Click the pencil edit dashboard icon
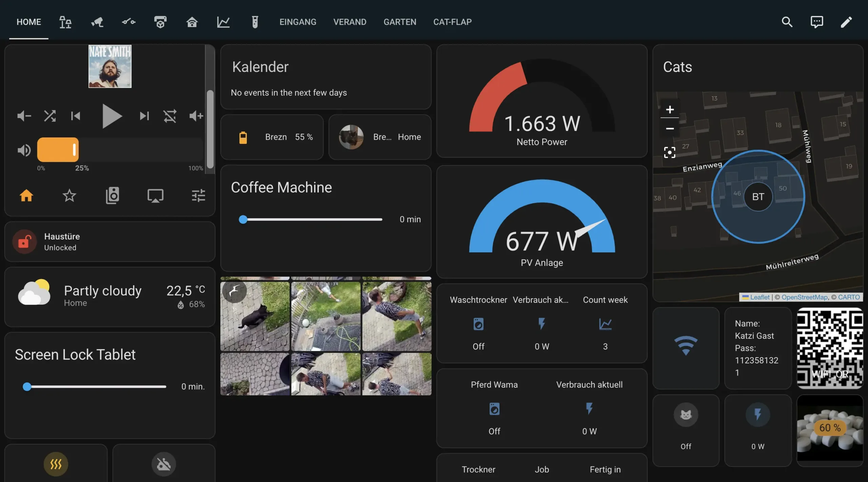 [x=846, y=22]
